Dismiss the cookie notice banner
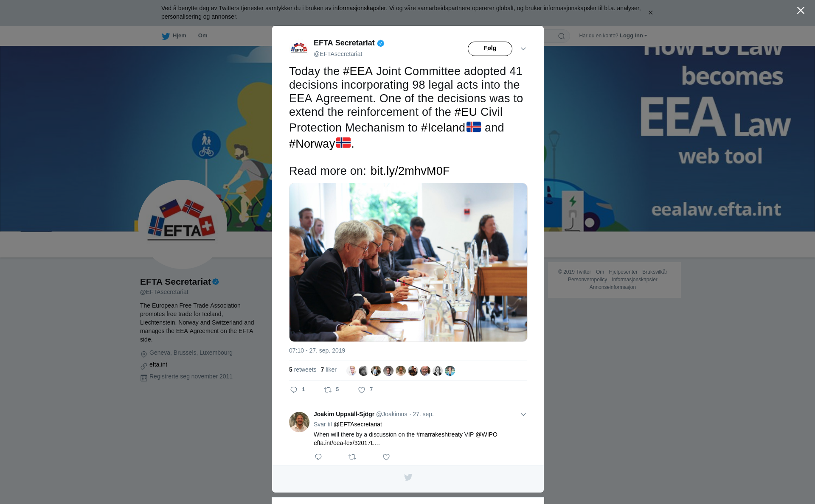This screenshot has height=504, width=815. 650,13
